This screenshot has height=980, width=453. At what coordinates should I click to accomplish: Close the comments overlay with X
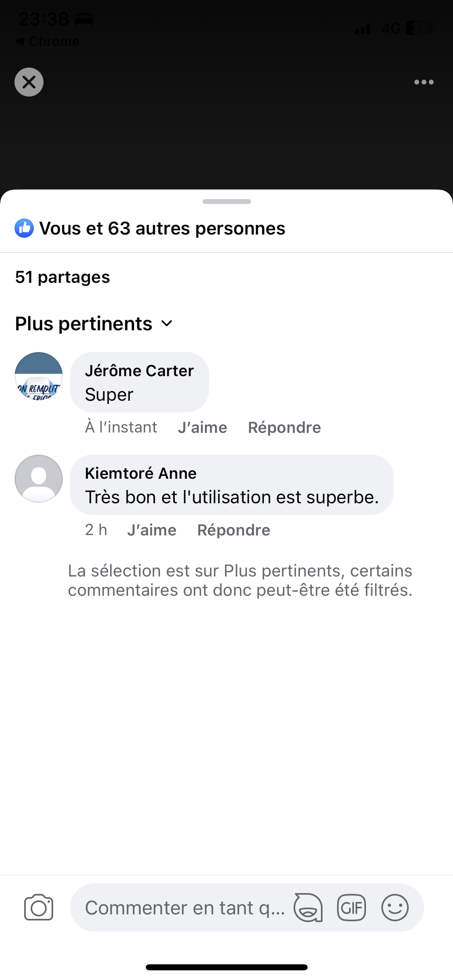coord(29,82)
